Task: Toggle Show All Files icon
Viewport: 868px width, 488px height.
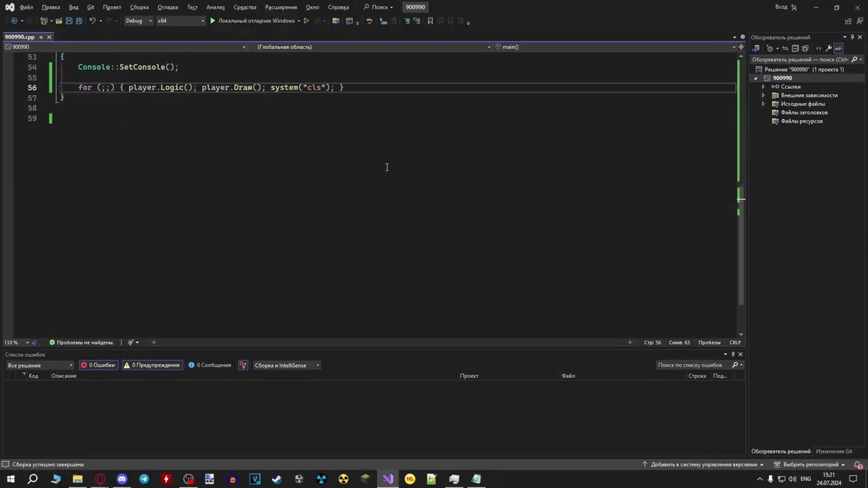Action: pos(805,48)
